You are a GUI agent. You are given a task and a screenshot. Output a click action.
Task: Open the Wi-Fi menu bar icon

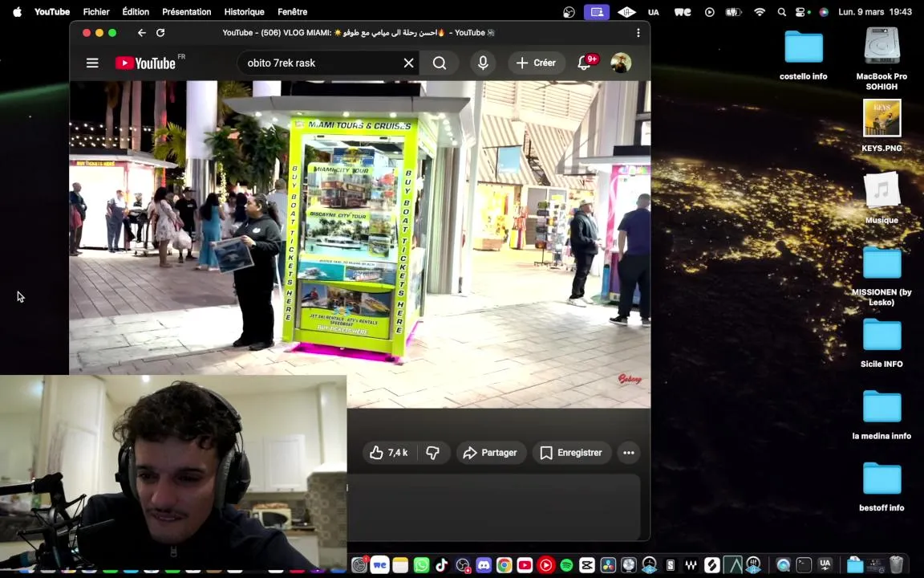[x=760, y=12]
